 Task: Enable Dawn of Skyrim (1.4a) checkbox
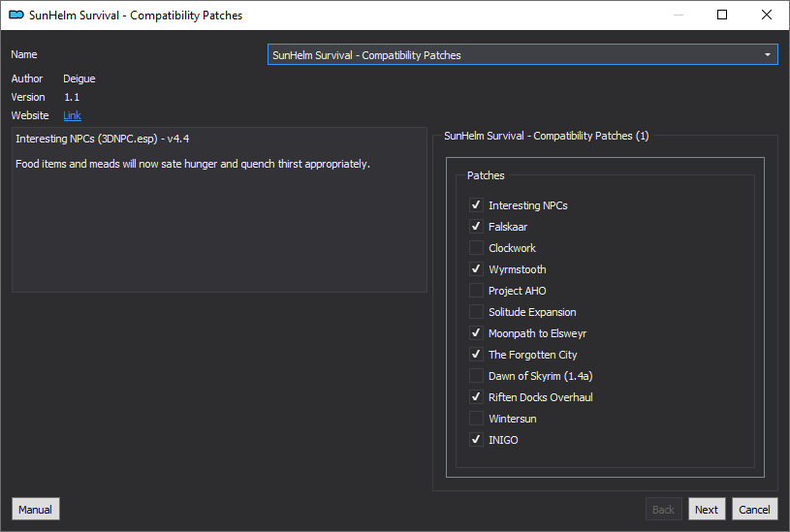(x=476, y=376)
